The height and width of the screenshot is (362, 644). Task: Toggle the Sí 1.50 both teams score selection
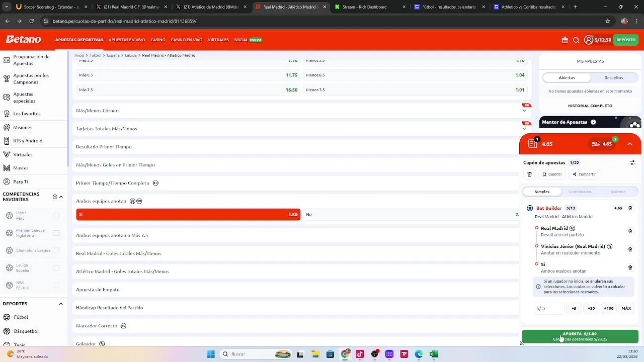[188, 215]
